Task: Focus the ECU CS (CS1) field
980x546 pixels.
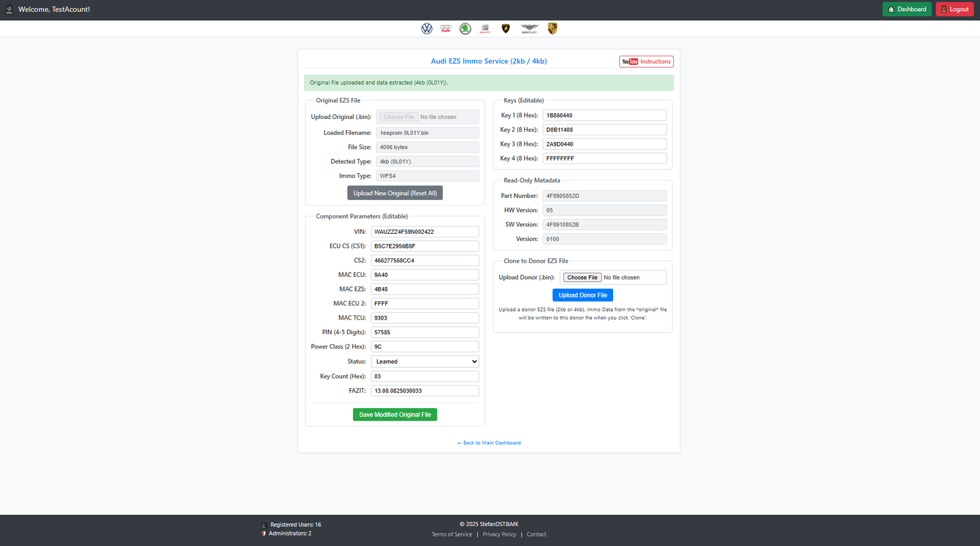Action: (x=425, y=246)
